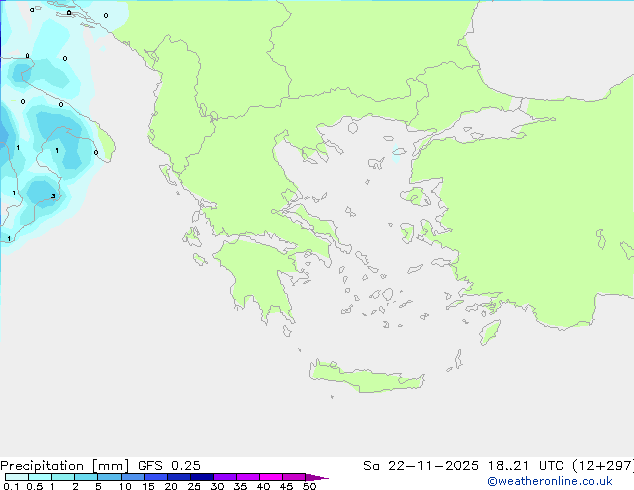Click the legend swatch between 45 and 50
This screenshot has height=490, width=634.
pyautogui.click(x=294, y=477)
